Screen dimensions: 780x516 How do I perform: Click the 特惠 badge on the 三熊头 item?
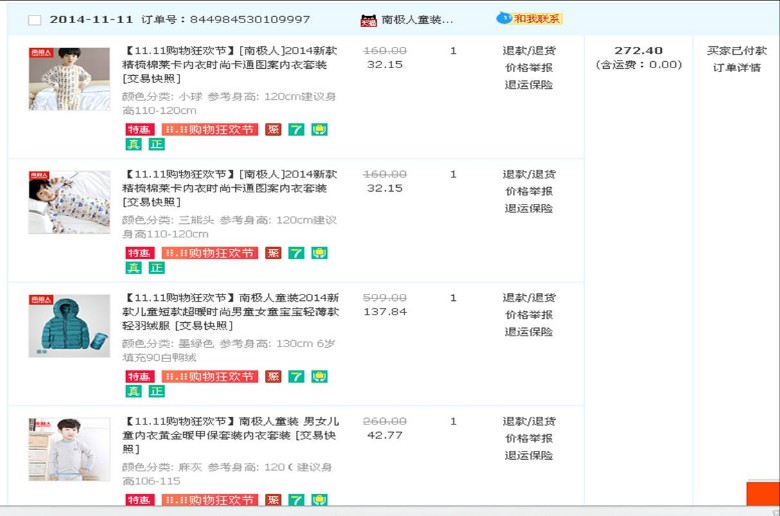click(139, 253)
